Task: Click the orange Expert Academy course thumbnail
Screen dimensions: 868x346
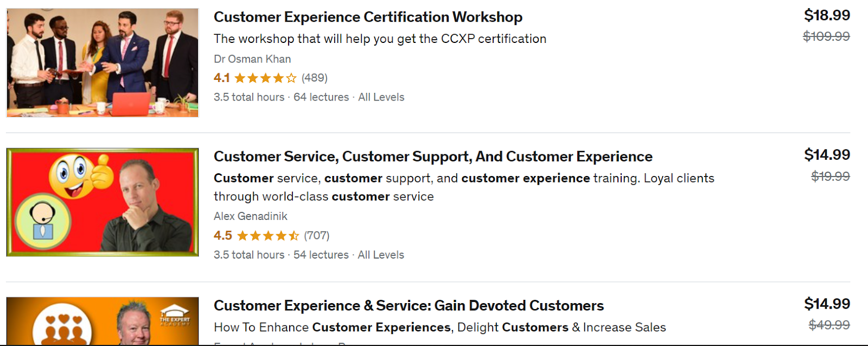Action: coord(103,321)
